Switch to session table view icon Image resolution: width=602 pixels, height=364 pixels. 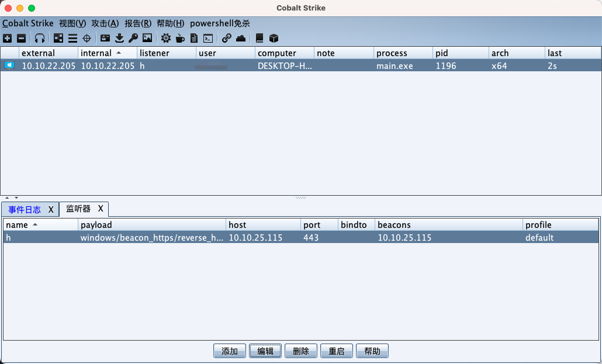72,38
